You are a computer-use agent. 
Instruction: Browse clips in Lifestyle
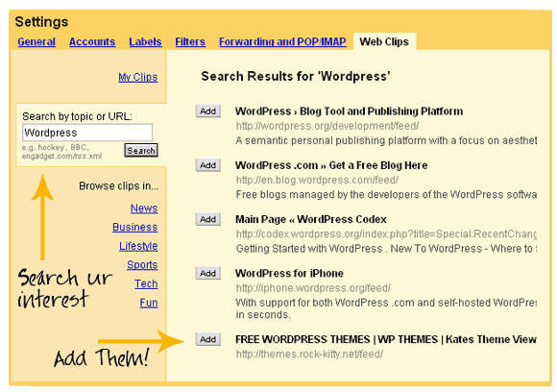[138, 246]
